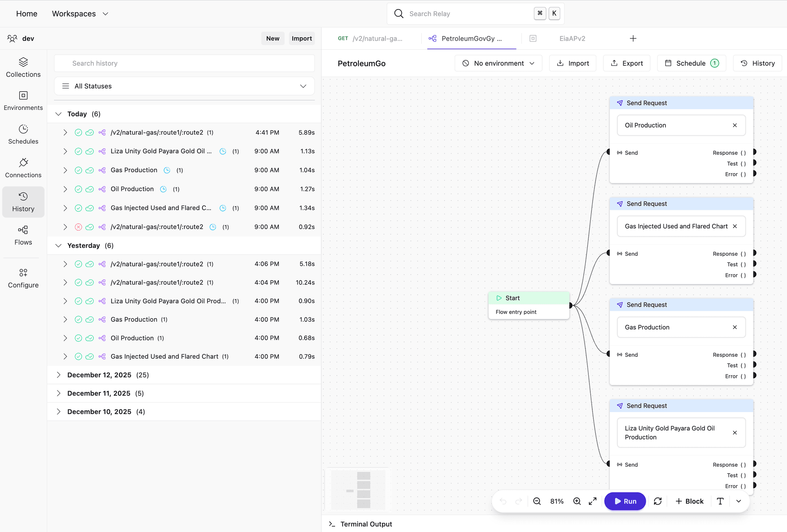This screenshot has height=532, width=787.
Task: Open the Collections panel in the sidebar
Action: 23,66
